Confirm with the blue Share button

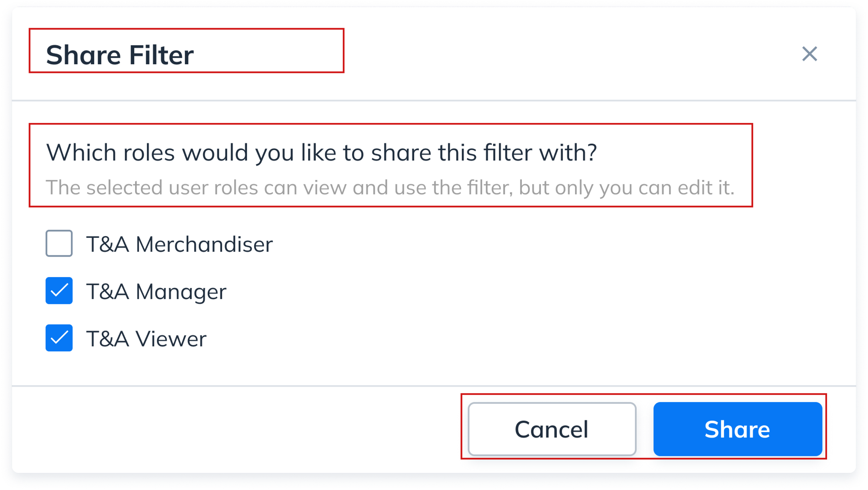[737, 429]
